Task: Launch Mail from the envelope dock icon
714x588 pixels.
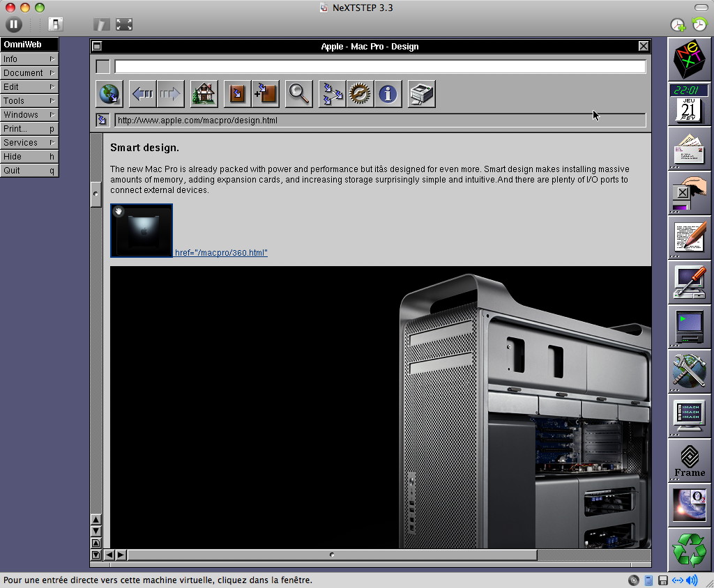Action: [x=689, y=149]
